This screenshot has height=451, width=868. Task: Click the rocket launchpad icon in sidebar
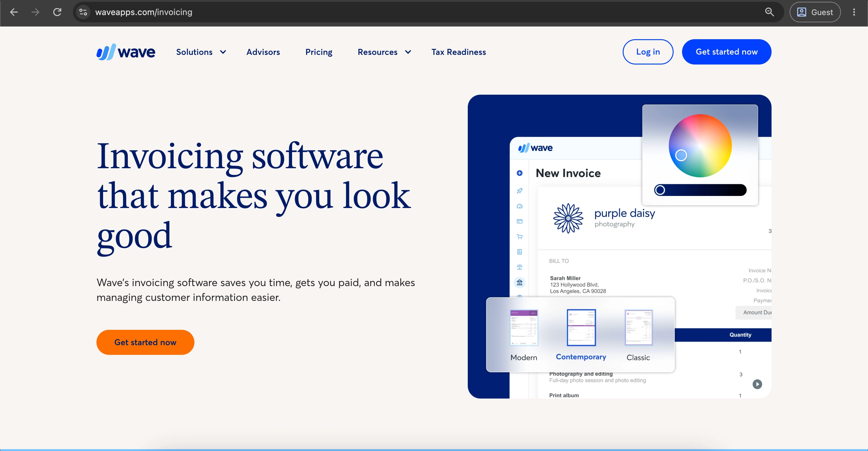point(520,191)
